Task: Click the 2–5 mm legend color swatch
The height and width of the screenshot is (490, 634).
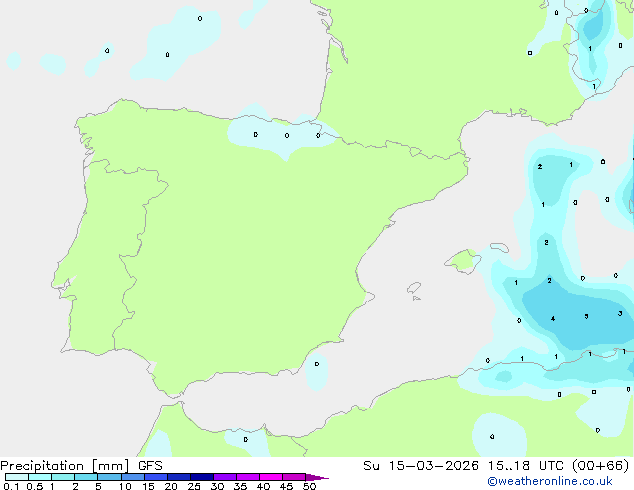Action: tap(86, 477)
